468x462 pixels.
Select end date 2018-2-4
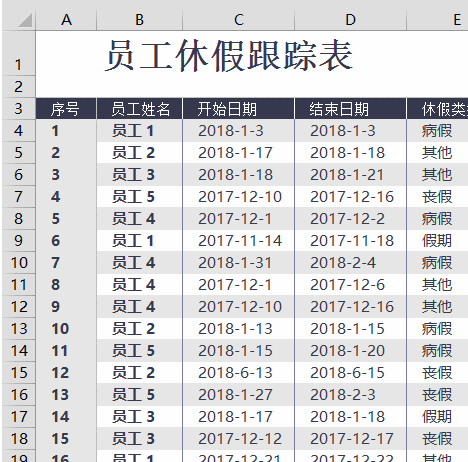pyautogui.click(x=350, y=263)
